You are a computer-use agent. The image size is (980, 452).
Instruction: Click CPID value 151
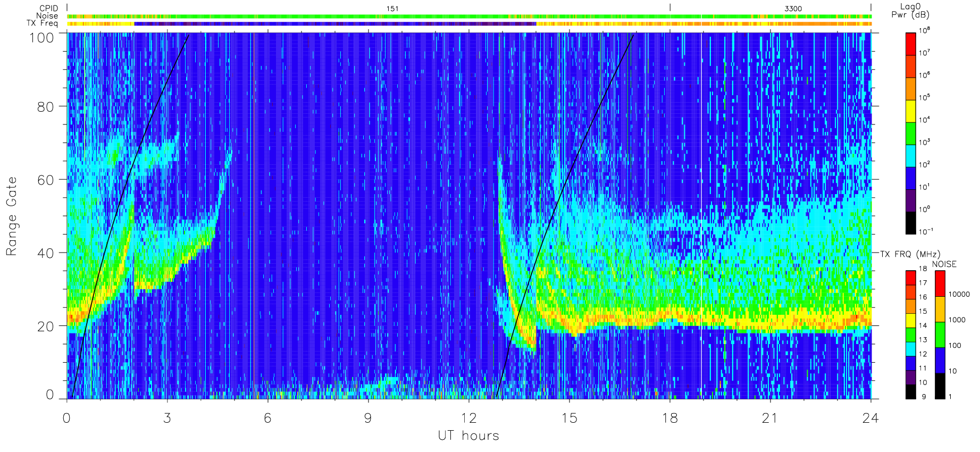pyautogui.click(x=392, y=9)
